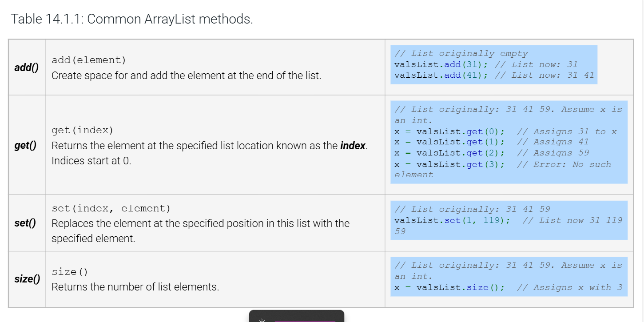Click the size() signature in description column
The width and height of the screenshot is (644, 322).
tap(70, 271)
